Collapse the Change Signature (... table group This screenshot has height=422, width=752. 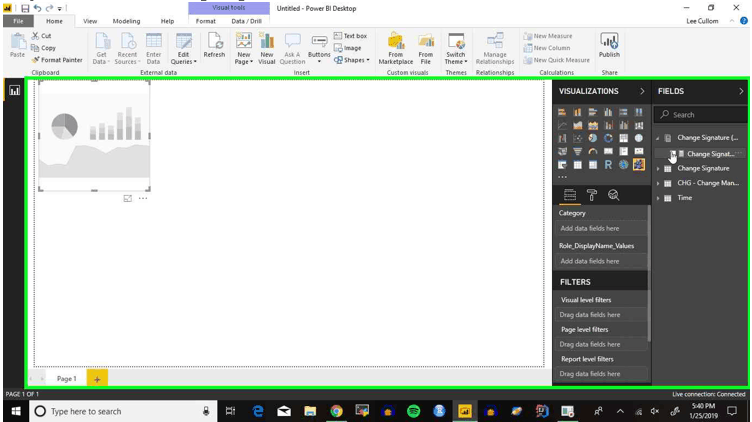(x=658, y=138)
